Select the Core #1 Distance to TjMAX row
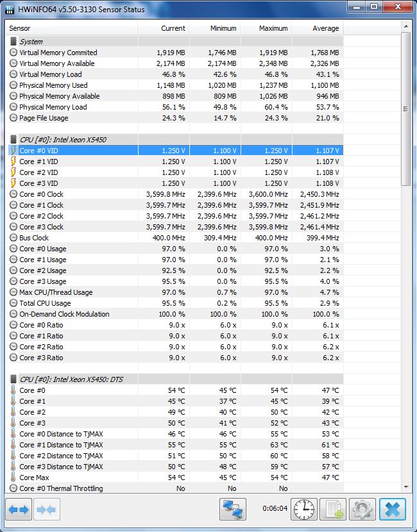The image size is (417, 532). click(174, 444)
